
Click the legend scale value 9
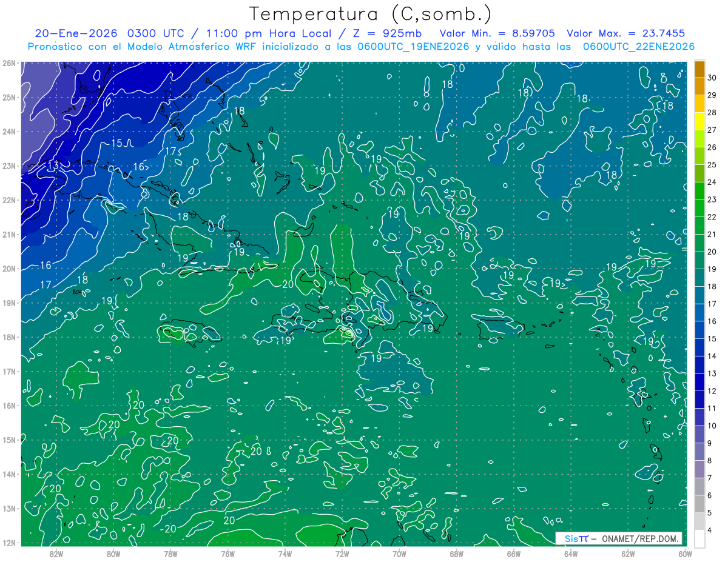pos(710,443)
